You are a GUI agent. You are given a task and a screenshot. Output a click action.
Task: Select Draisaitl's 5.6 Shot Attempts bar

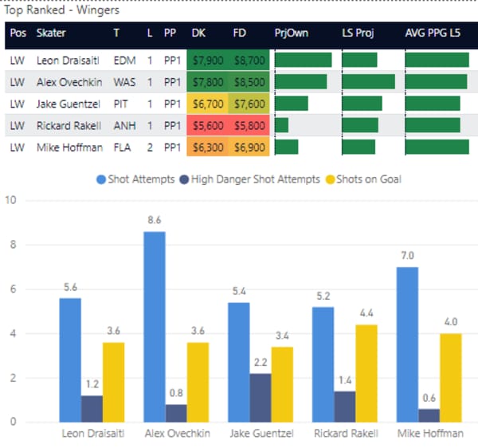(x=70, y=360)
